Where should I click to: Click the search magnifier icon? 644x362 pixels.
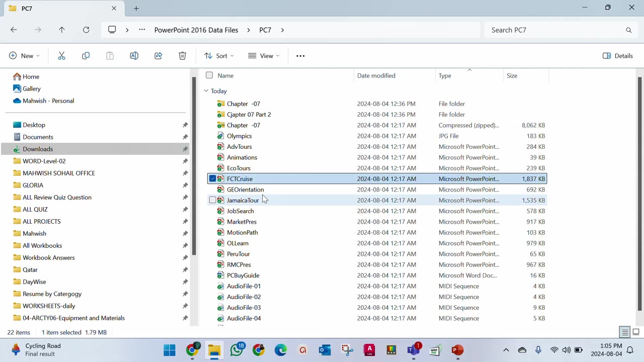tap(628, 30)
